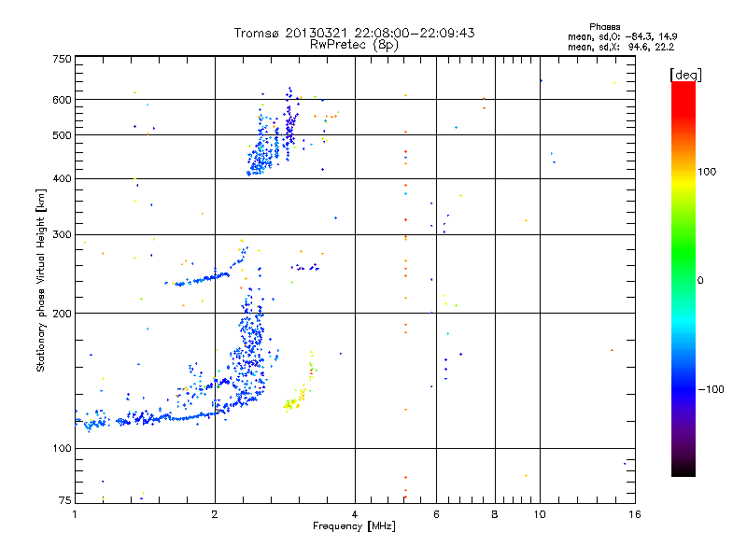Click the 'RwPretec (8p)' subtitle
Image resolution: width=747 pixels, height=560 pixels.
[x=354, y=45]
